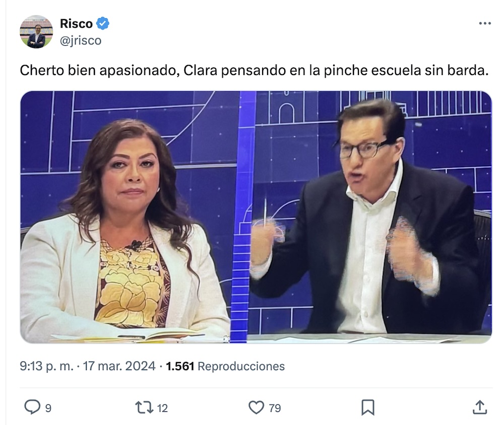Click the tweet text about Cherto
Image resolution: width=504 pixels, height=425 pixels.
[254, 70]
